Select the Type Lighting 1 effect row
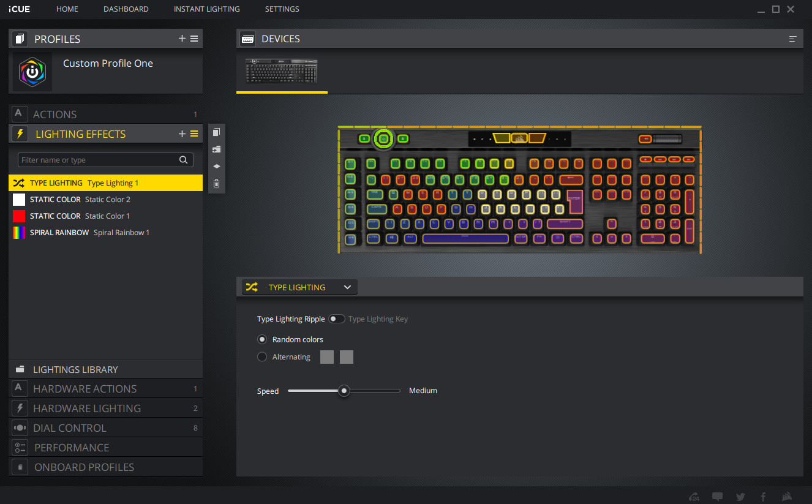 pos(105,183)
